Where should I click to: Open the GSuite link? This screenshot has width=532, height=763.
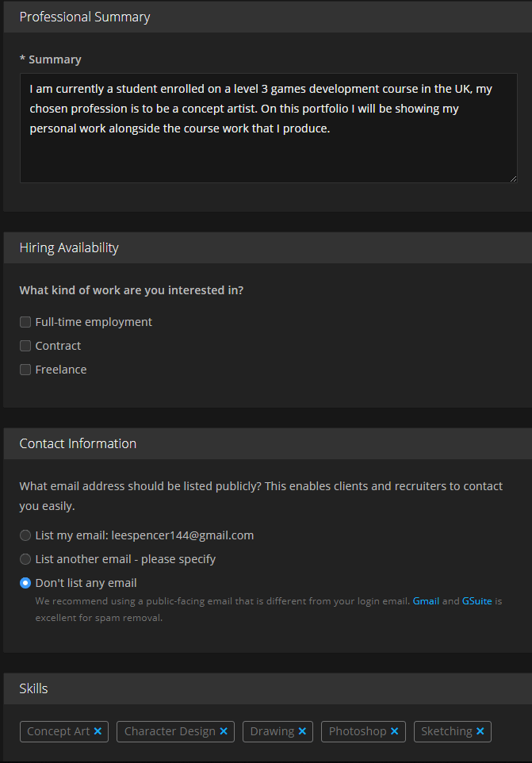[478, 601]
